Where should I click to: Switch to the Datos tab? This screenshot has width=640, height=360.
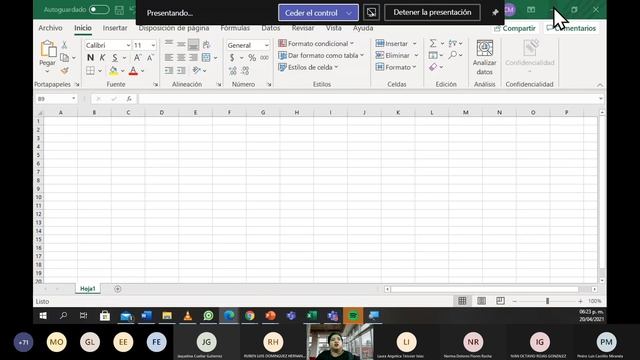(271, 28)
